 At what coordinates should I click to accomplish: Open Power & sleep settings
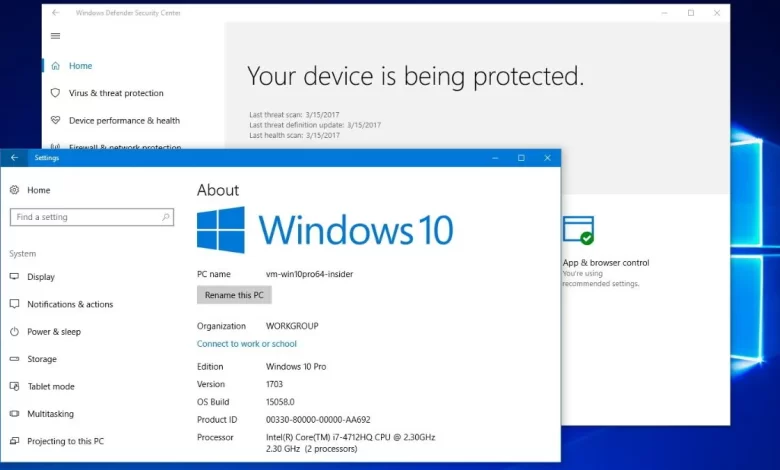(x=54, y=332)
